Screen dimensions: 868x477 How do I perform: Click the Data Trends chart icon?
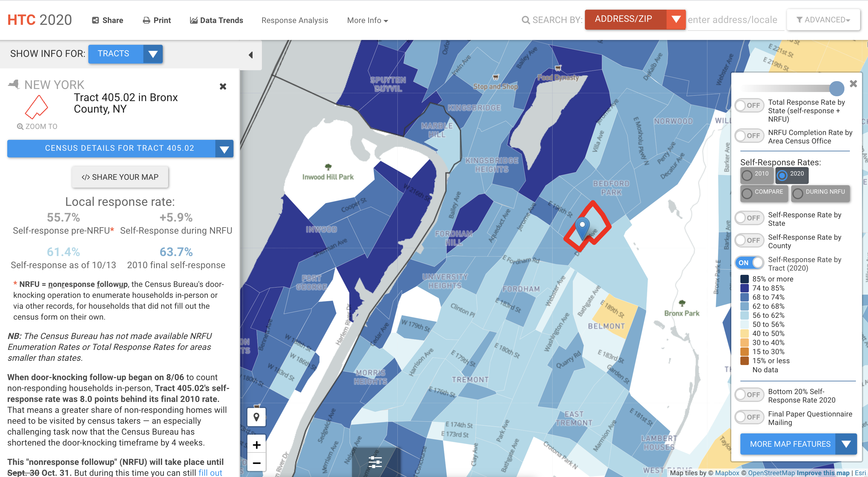(194, 20)
